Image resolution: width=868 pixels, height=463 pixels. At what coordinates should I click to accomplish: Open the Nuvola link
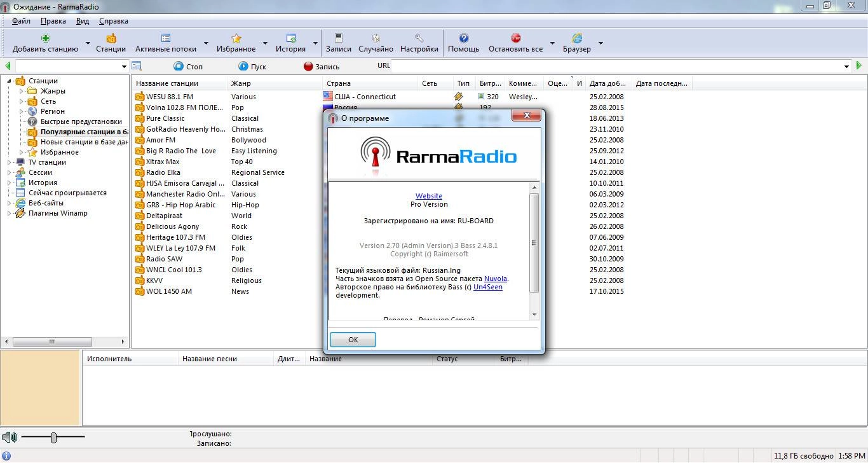pyautogui.click(x=496, y=279)
